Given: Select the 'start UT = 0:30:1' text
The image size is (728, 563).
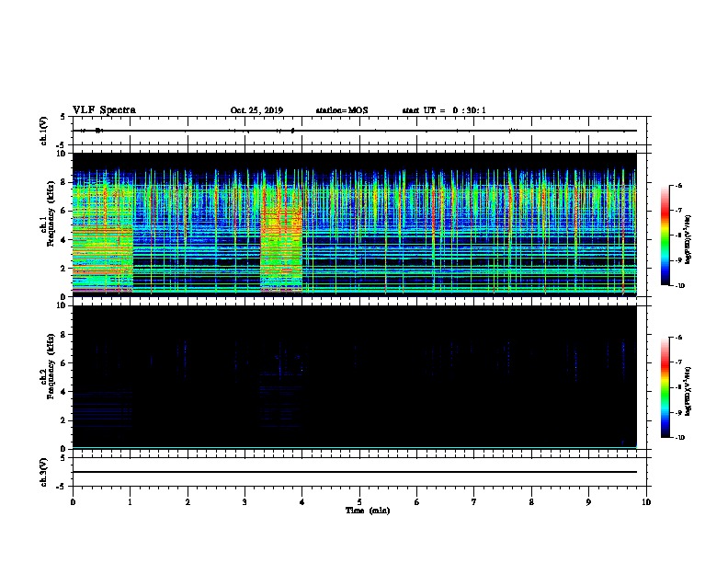Looking at the screenshot, I should pos(444,110).
